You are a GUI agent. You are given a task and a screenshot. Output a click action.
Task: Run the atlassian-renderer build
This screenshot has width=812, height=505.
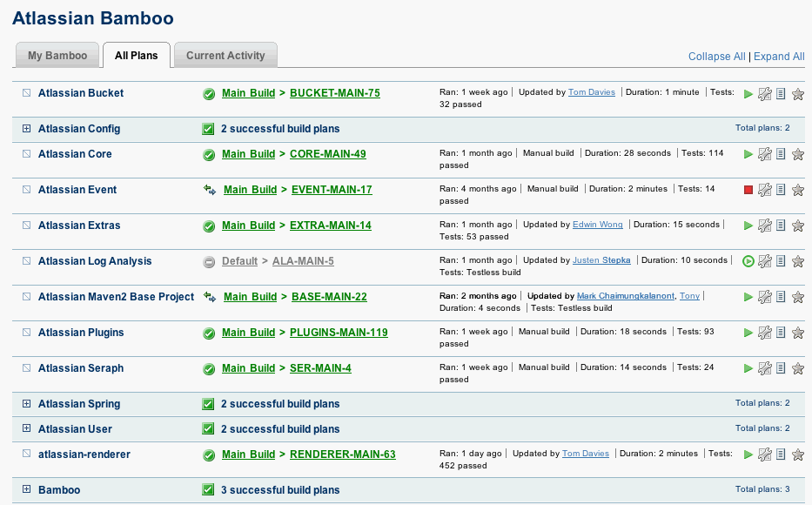click(x=748, y=454)
